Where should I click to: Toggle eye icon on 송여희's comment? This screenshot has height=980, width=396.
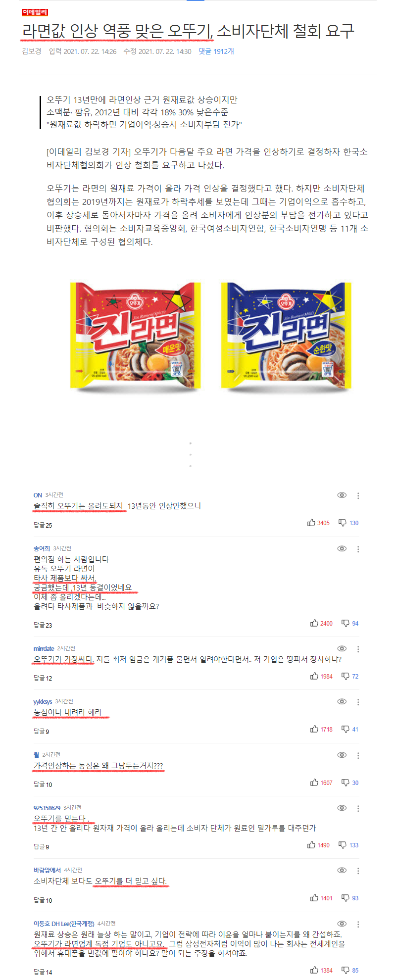pyautogui.click(x=342, y=549)
